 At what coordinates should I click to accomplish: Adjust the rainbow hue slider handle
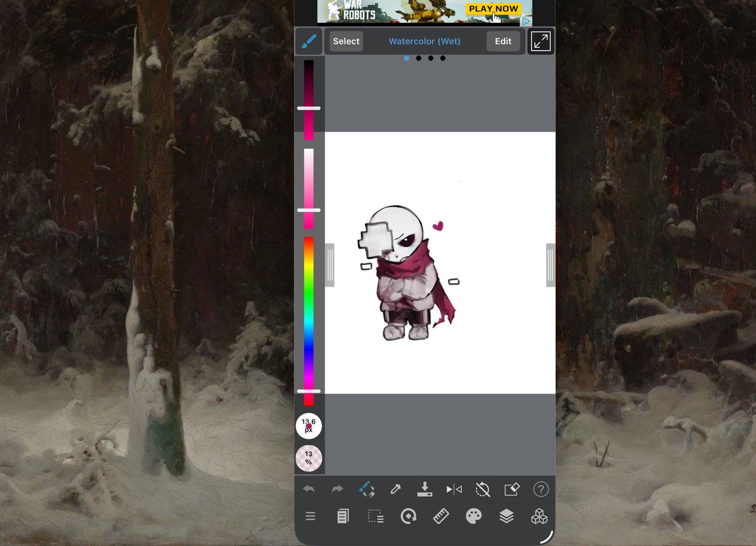tap(309, 391)
